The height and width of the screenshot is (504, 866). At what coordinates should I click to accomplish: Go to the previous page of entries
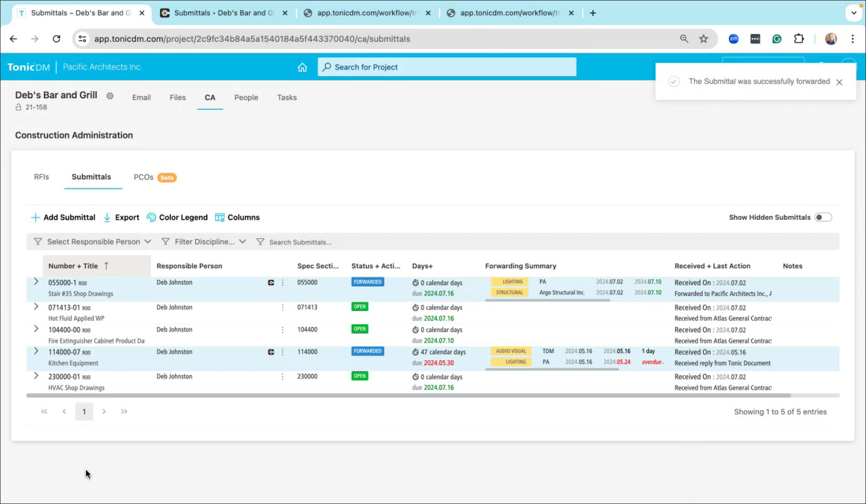[x=64, y=411]
